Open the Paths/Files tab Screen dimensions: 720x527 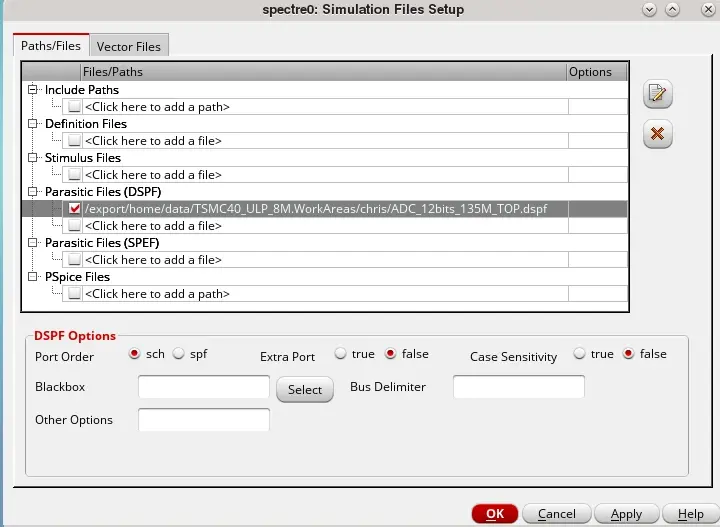pyautogui.click(x=51, y=45)
